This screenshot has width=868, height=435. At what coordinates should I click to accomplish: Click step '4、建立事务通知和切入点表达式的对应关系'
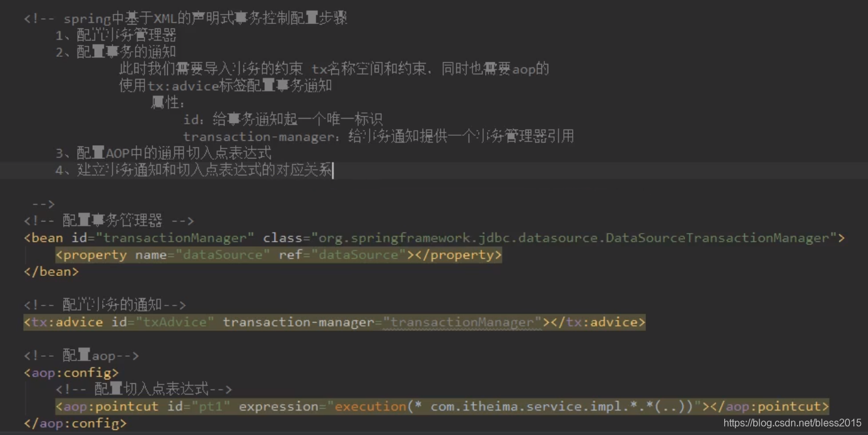click(x=194, y=170)
